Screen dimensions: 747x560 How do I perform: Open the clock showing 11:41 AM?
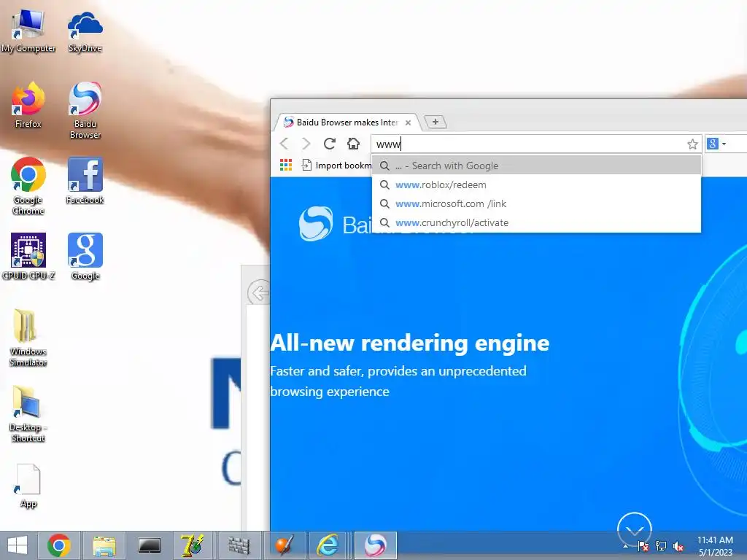click(715, 546)
